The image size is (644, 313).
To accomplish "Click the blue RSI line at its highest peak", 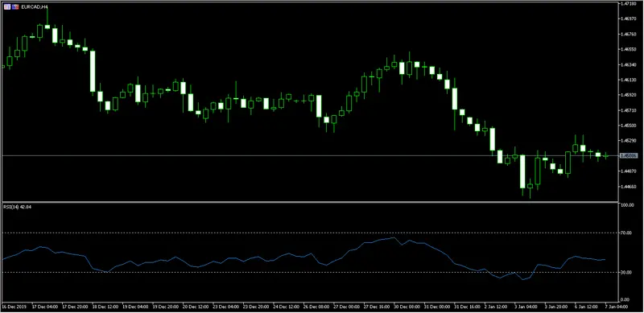I will click(394, 237).
